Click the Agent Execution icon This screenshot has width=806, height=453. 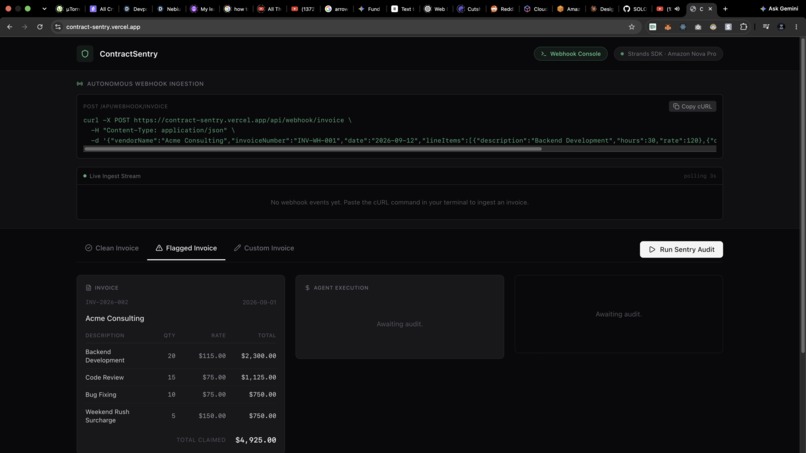pos(307,288)
